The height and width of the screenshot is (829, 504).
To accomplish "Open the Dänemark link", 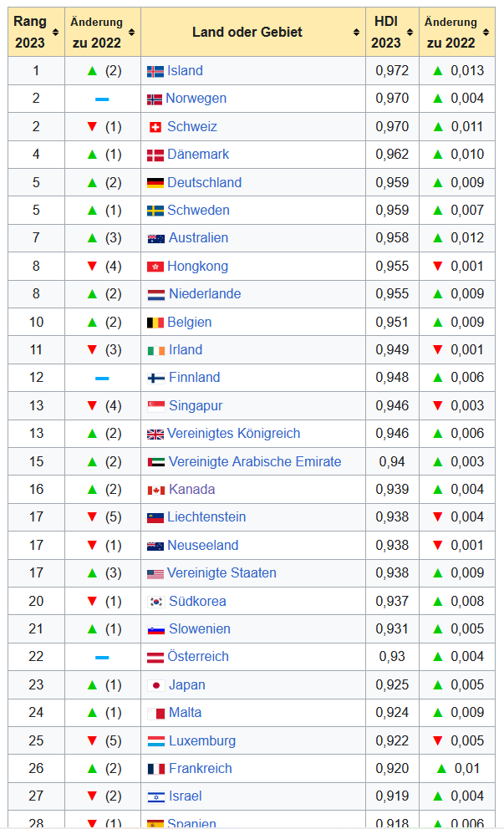I will (198, 155).
